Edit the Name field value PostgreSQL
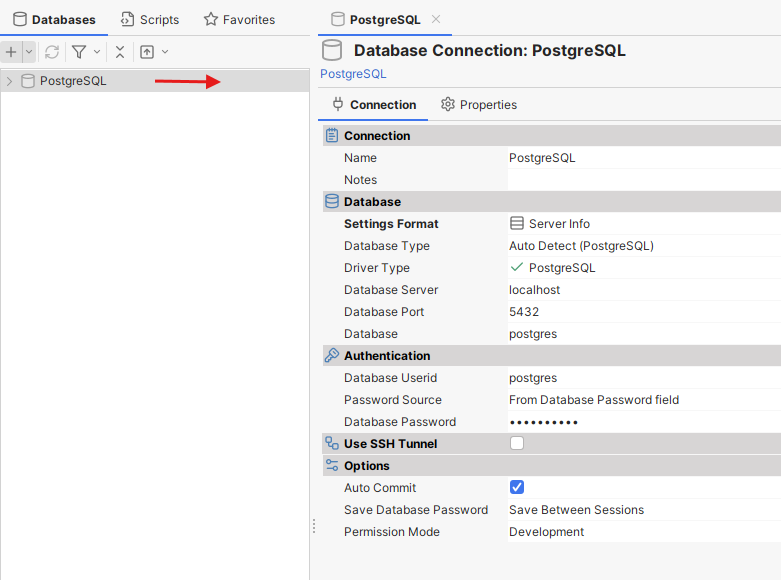Viewport: 781px width, 580px height. (645, 158)
